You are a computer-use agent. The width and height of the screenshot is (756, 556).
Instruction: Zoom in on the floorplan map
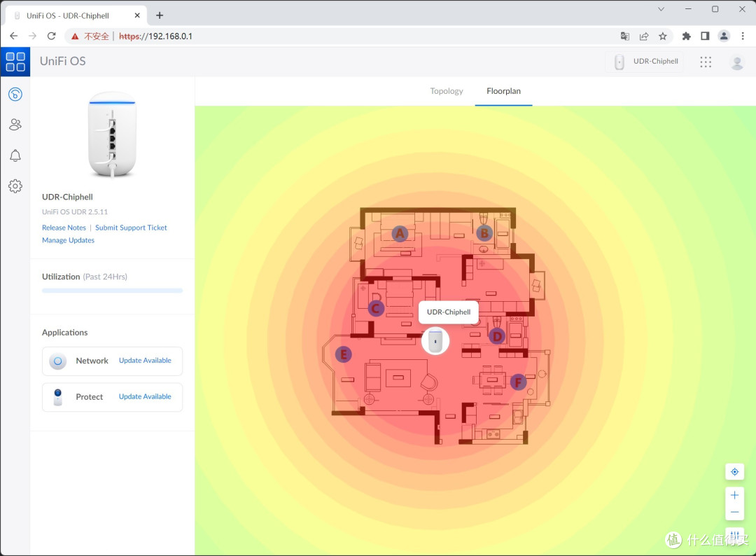[x=734, y=495]
